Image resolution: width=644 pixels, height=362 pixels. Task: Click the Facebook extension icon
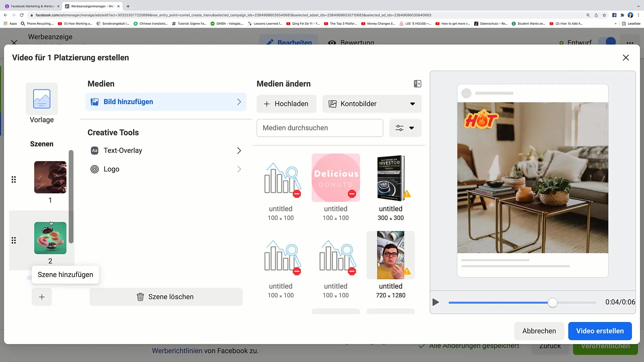point(614,15)
